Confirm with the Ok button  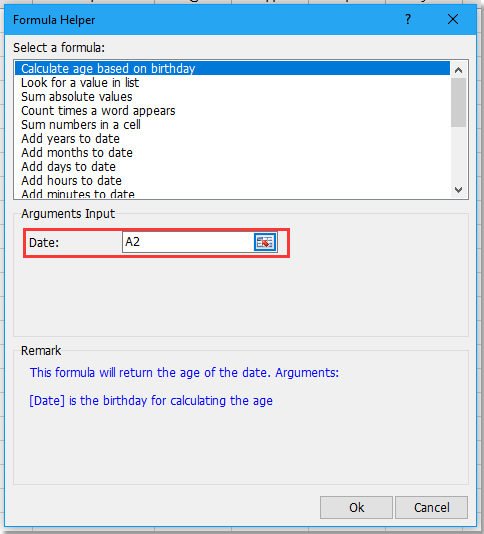356,507
